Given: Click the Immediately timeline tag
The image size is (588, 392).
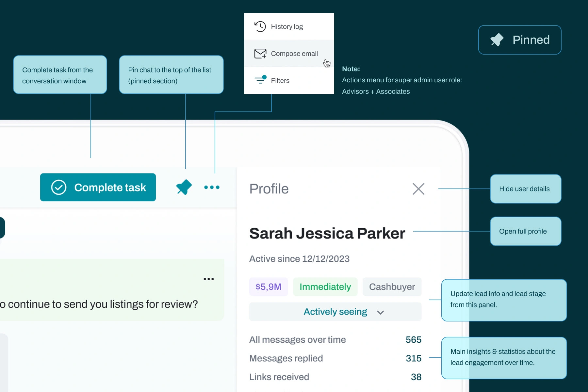Looking at the screenshot, I should [x=325, y=287].
